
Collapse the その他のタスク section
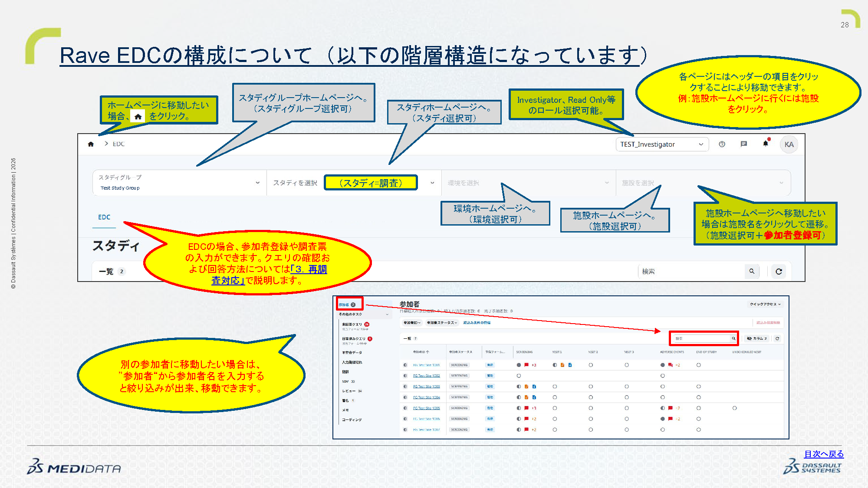pyautogui.click(x=364, y=314)
